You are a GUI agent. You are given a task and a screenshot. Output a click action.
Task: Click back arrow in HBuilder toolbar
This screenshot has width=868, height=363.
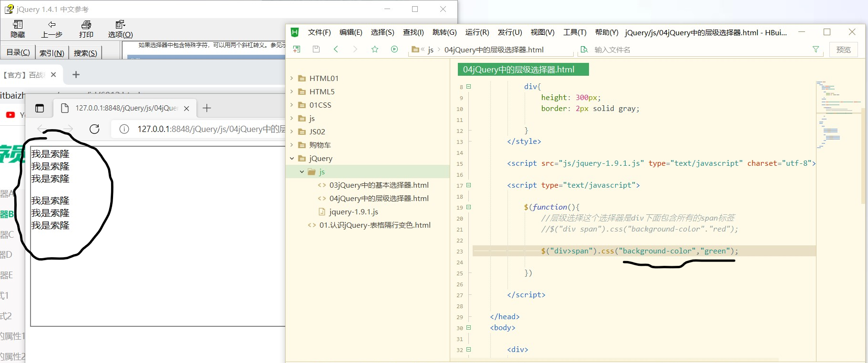(336, 49)
